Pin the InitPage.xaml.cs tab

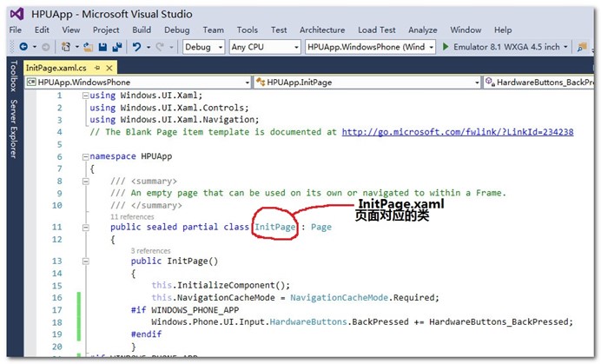click(97, 68)
